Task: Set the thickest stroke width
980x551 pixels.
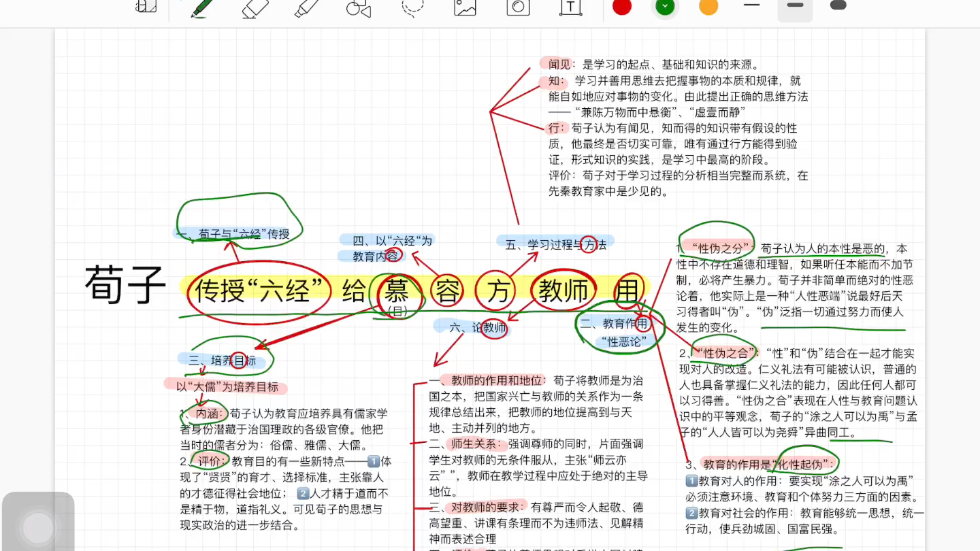Action: (x=838, y=5)
